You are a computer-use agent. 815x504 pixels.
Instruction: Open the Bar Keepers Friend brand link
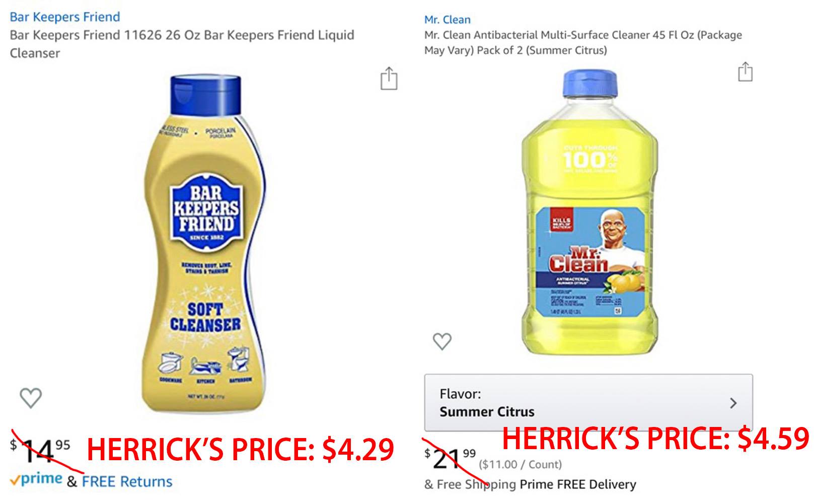tap(65, 17)
